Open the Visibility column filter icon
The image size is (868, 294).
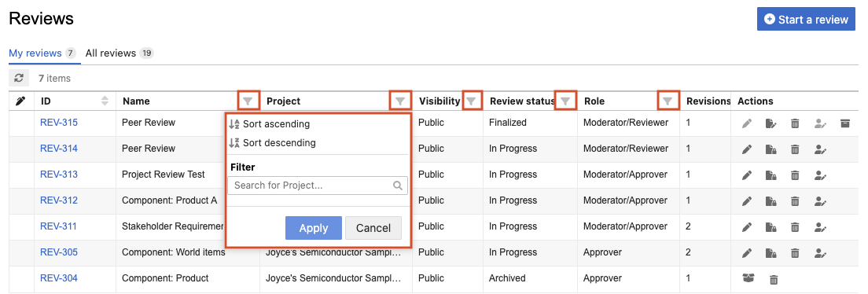coord(471,101)
